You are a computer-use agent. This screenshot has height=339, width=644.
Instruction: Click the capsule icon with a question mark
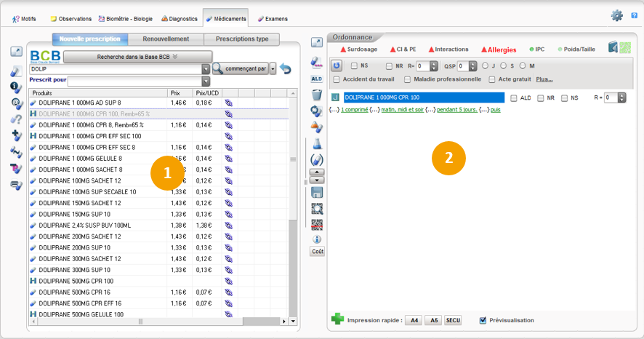pos(16,119)
